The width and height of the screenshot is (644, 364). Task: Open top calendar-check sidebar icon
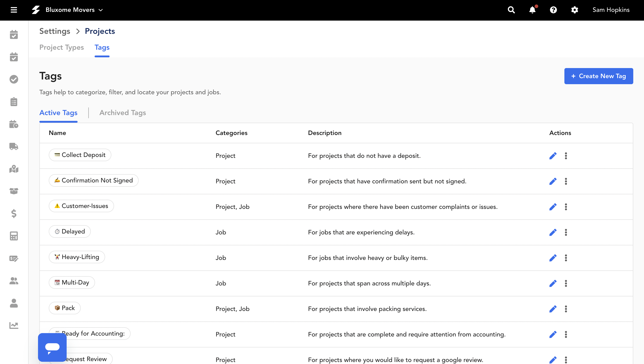14,34
